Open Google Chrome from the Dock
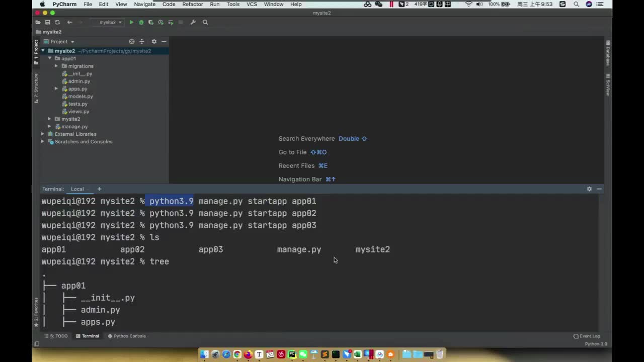The width and height of the screenshot is (644, 362). click(237, 354)
